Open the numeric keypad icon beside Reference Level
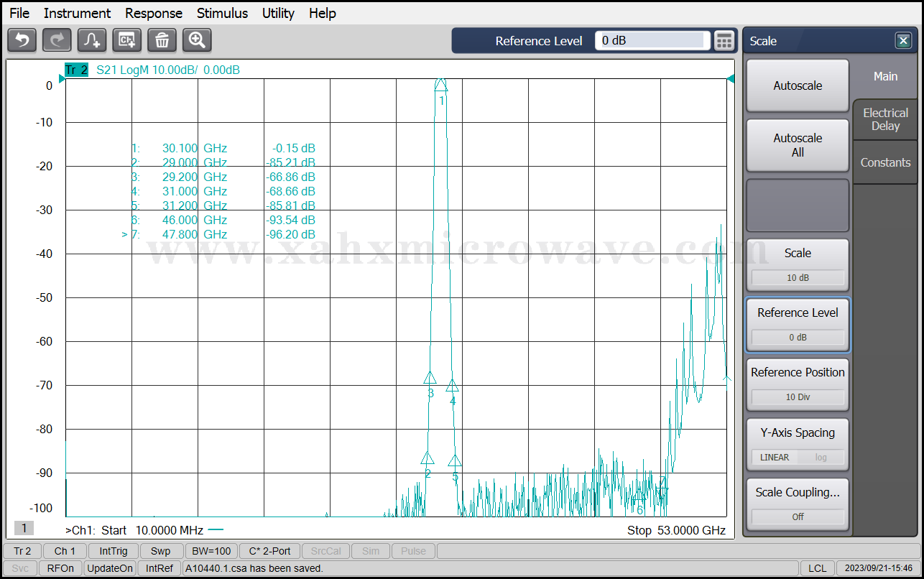 pos(725,41)
